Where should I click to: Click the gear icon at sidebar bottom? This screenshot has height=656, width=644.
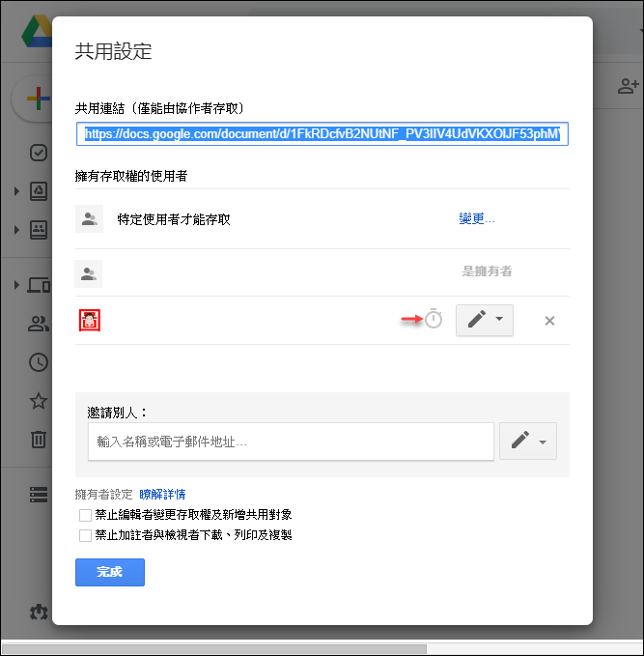pos(39,613)
